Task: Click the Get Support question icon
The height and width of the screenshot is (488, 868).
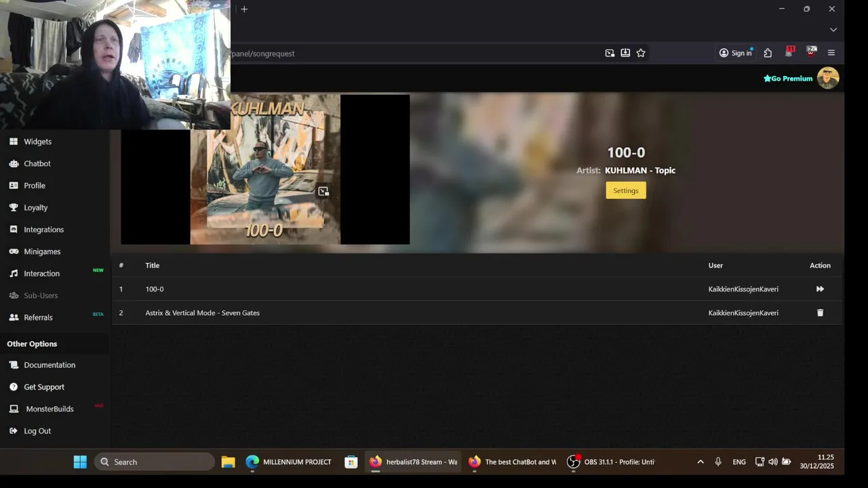Action: (14, 387)
